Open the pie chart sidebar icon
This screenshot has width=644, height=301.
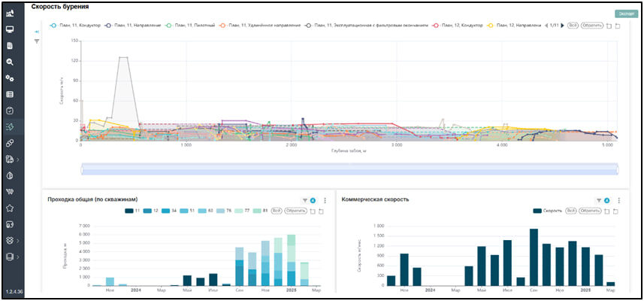coord(11,175)
